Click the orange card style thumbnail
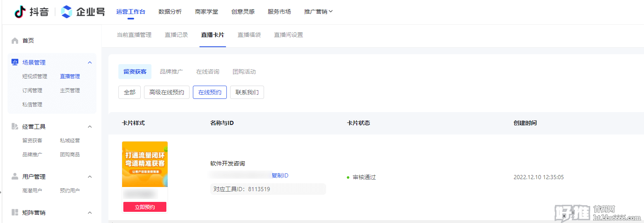 click(145, 164)
